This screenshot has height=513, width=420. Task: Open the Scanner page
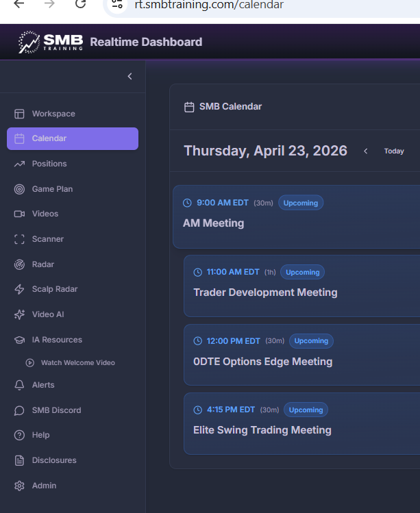click(73, 239)
